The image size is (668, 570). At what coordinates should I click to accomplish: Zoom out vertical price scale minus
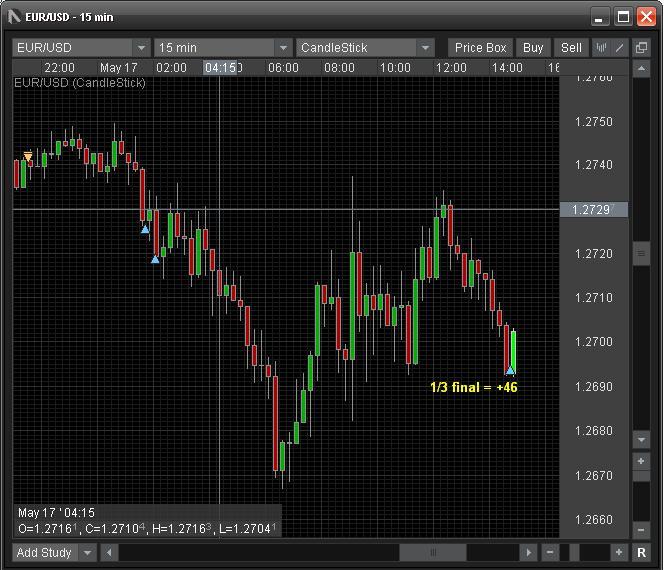642,529
